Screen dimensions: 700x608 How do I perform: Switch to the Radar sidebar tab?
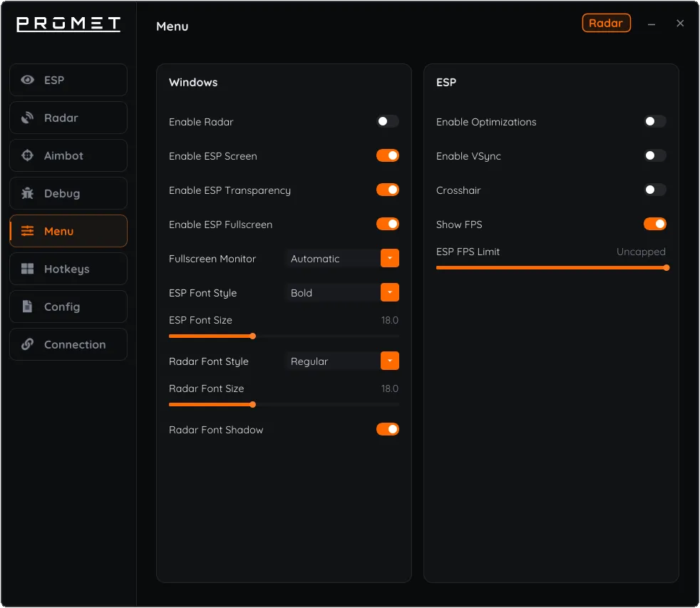pos(68,118)
